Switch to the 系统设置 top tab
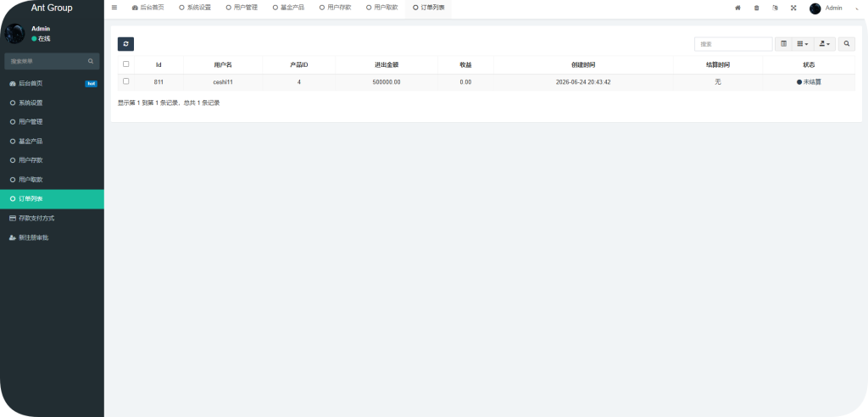The height and width of the screenshot is (417, 868). click(x=195, y=8)
